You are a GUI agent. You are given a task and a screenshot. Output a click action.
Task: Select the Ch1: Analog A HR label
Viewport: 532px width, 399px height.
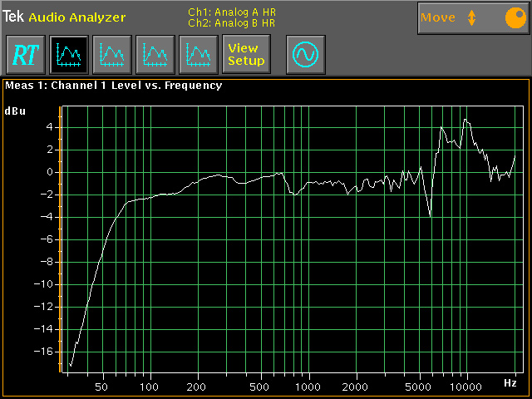tap(232, 12)
